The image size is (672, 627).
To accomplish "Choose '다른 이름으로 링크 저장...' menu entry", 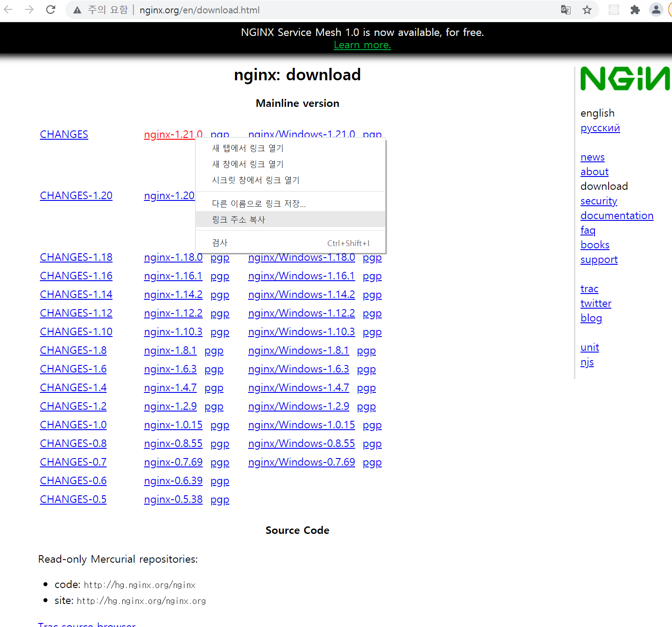I will pyautogui.click(x=290, y=204).
